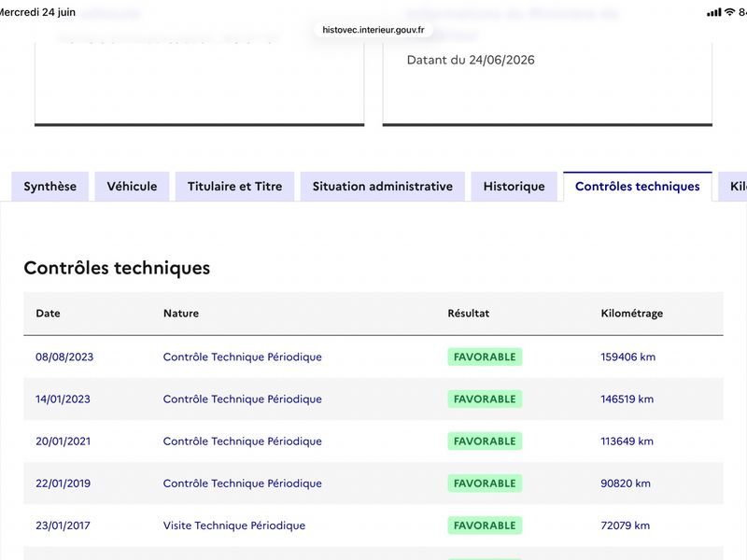Select the 159406 km mileage entry
The width and height of the screenshot is (747, 560).
point(627,357)
